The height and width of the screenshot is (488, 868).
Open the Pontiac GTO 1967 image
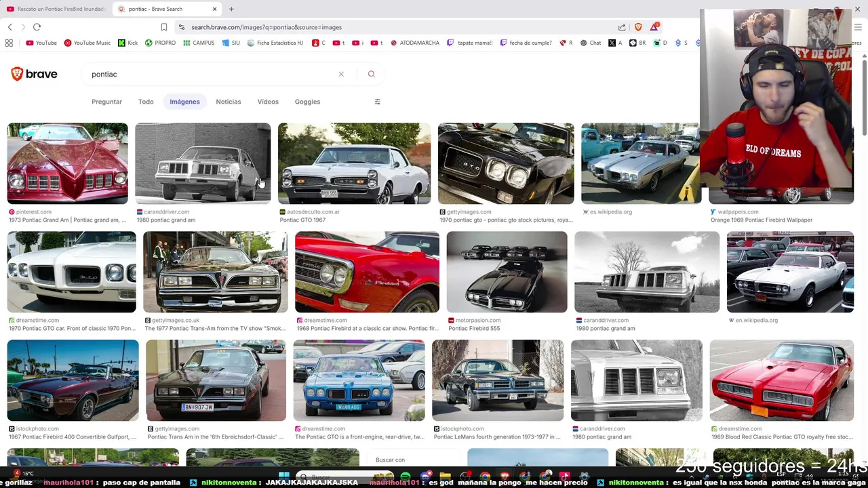[x=354, y=163]
